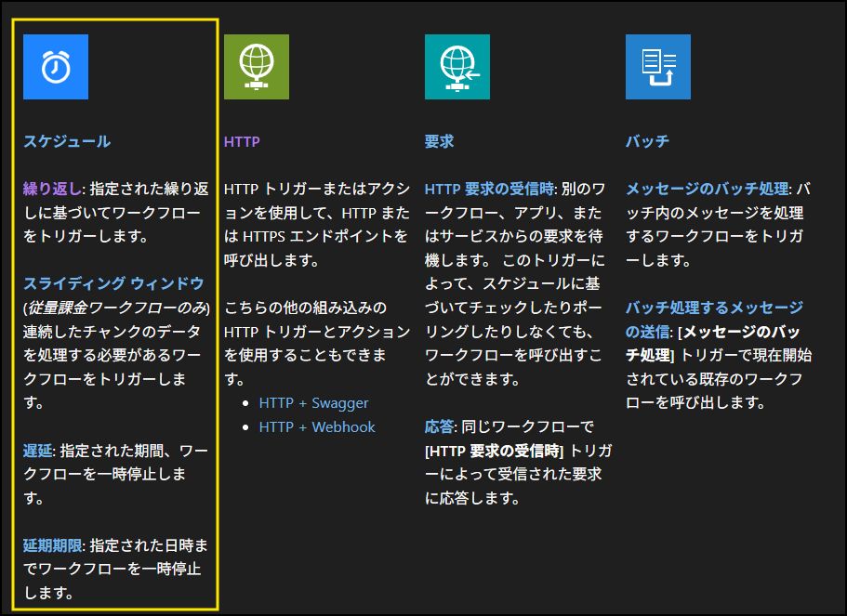Viewport: 847px width, 616px height.
Task: Click the bold [HTTP 要求の受信時] text
Action: (495, 451)
